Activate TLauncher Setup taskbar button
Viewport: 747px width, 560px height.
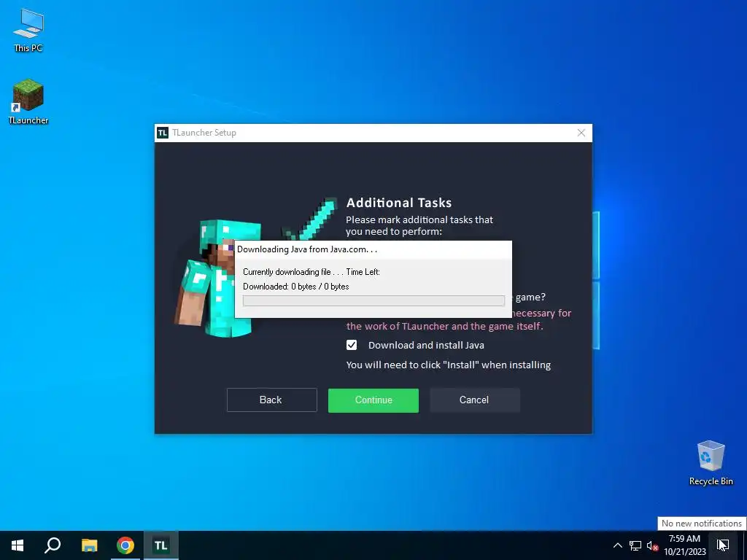161,545
